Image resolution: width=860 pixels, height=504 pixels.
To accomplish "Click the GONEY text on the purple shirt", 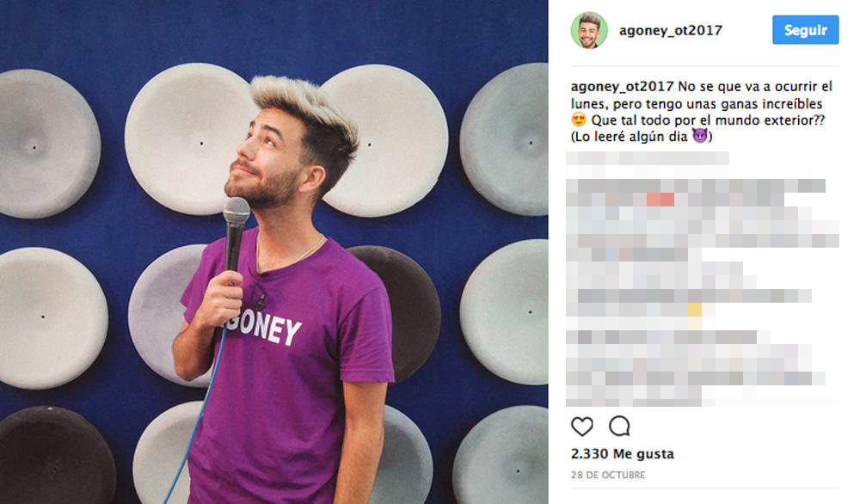I will coord(263,328).
